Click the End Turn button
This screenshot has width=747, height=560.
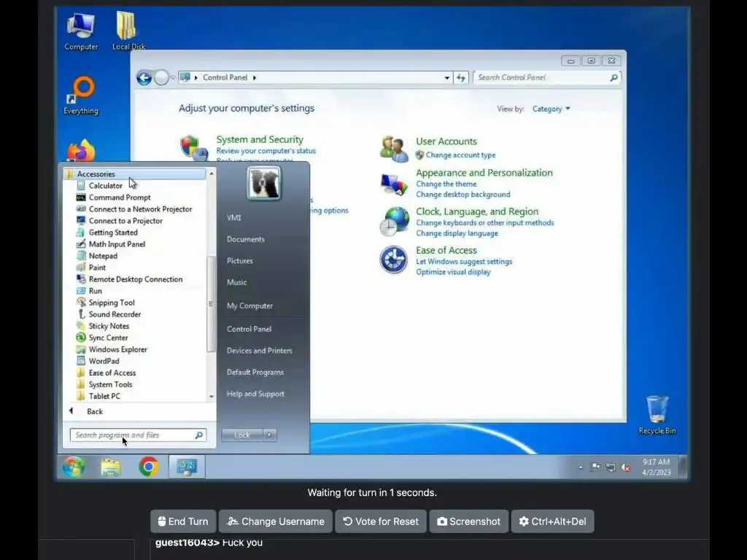click(x=183, y=521)
